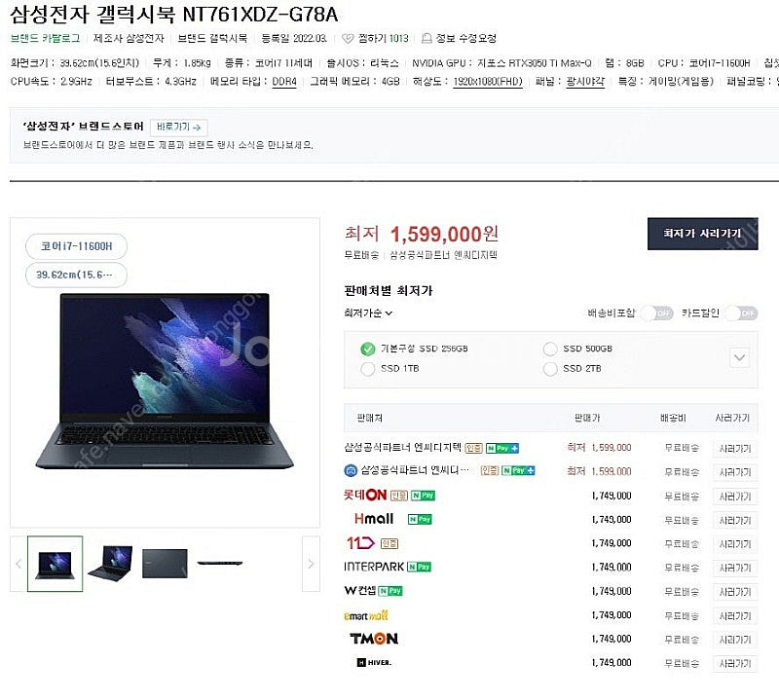
Task: Select the SSD 1TB option
Action: pyautogui.click(x=368, y=369)
